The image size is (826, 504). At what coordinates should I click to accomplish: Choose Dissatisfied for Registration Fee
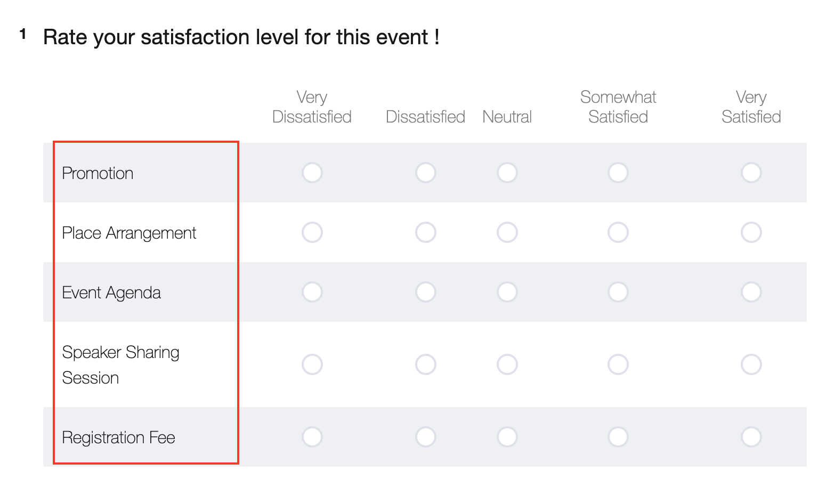425,437
